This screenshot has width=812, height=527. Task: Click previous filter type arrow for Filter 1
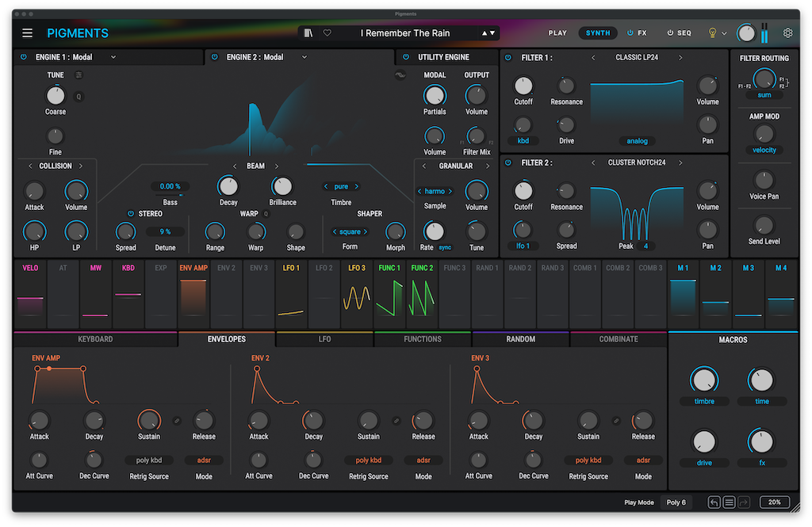click(593, 58)
